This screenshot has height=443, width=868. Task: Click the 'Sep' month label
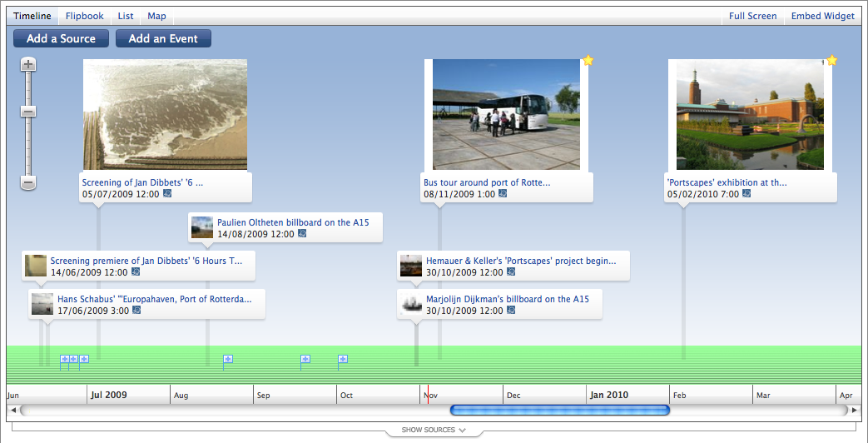pos(264,396)
